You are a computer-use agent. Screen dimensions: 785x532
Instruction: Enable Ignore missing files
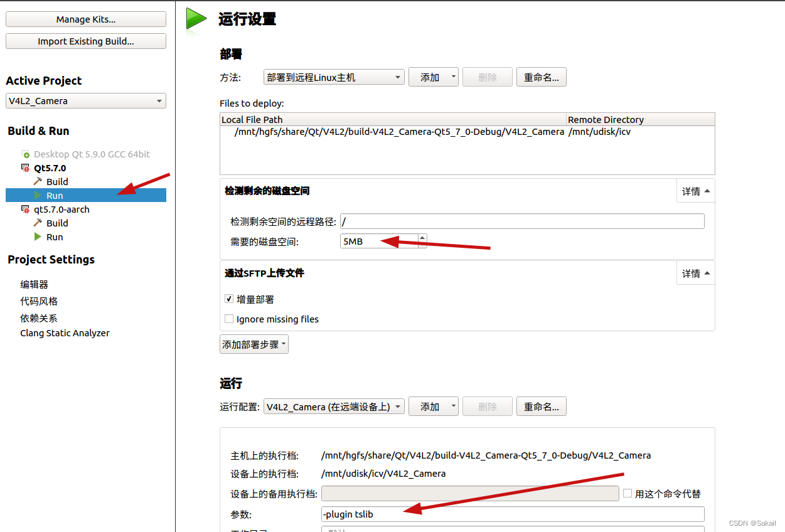(229, 319)
